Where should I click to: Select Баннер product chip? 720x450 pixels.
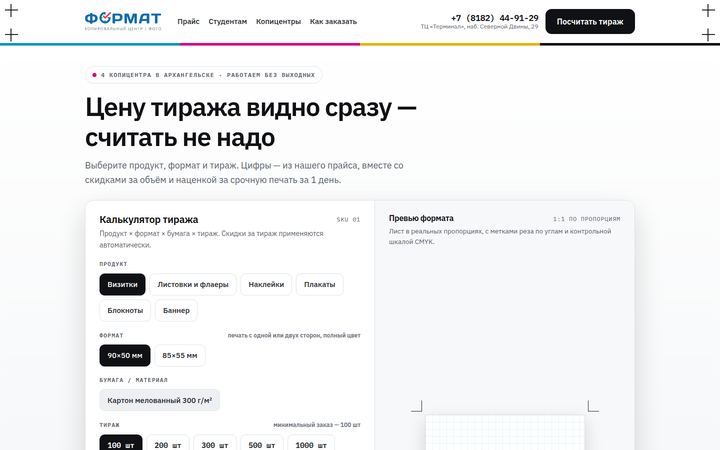coord(176,310)
